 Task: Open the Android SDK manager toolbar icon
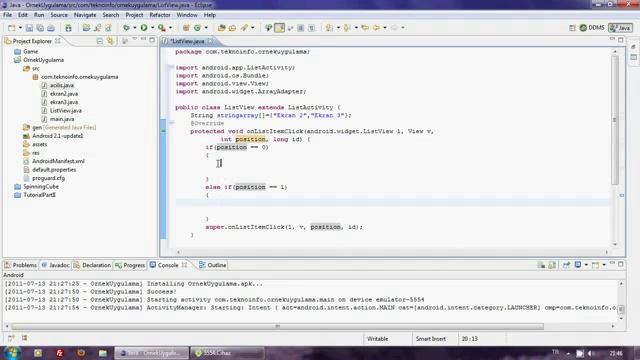coord(68,28)
